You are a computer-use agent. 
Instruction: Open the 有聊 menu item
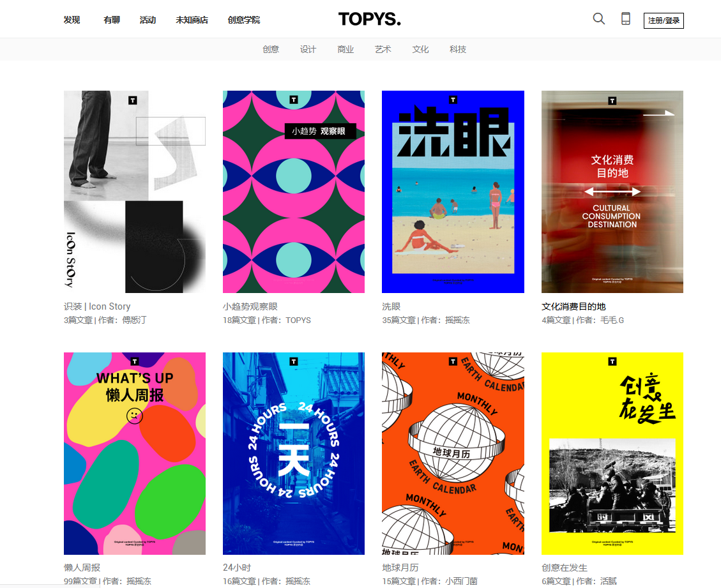click(112, 20)
